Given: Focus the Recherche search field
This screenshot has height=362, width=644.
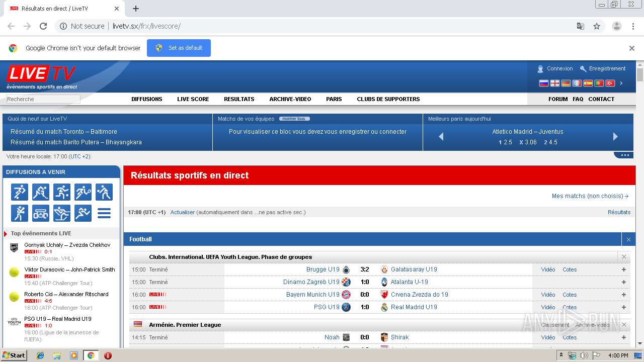Looking at the screenshot, I should point(43,99).
